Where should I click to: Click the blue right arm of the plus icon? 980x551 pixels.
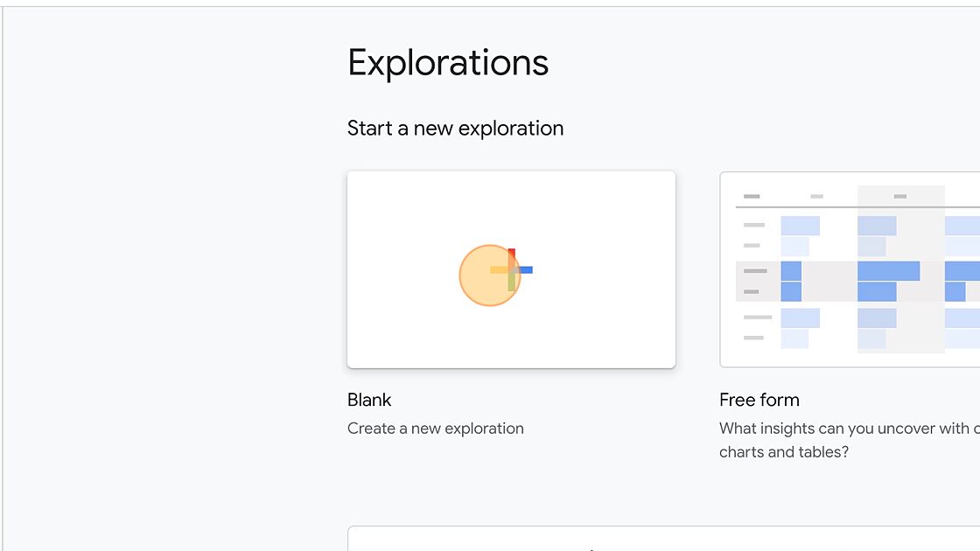click(x=525, y=269)
